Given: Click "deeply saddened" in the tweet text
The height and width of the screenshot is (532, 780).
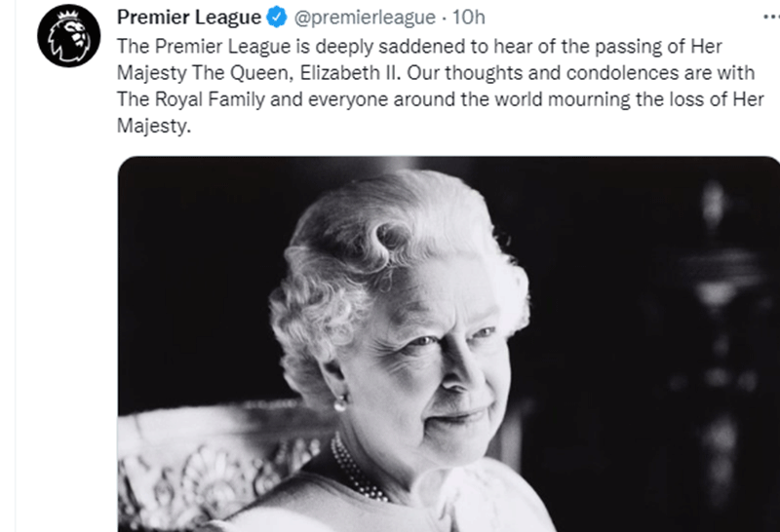Looking at the screenshot, I should [x=343, y=46].
